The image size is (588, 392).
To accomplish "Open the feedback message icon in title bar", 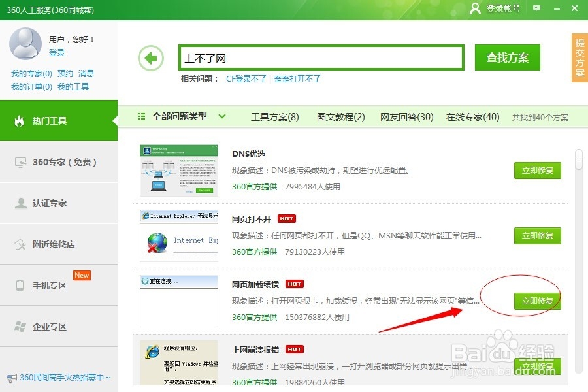I will point(536,8).
